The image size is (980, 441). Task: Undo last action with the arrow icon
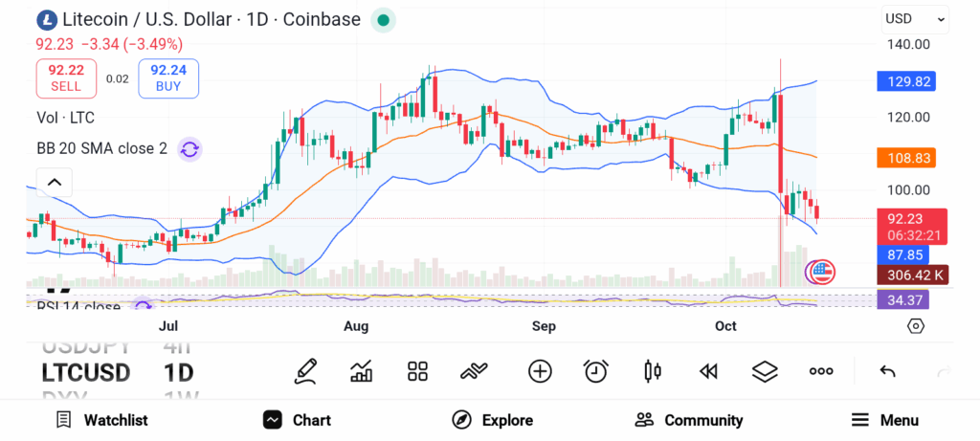(887, 371)
